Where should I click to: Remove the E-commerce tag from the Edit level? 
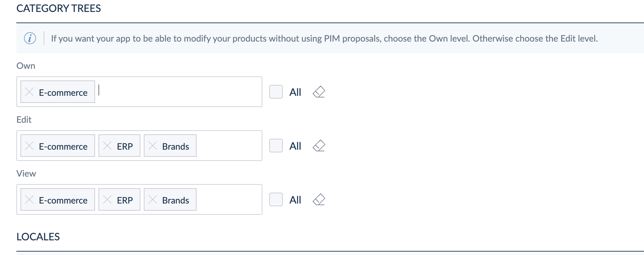(29, 146)
